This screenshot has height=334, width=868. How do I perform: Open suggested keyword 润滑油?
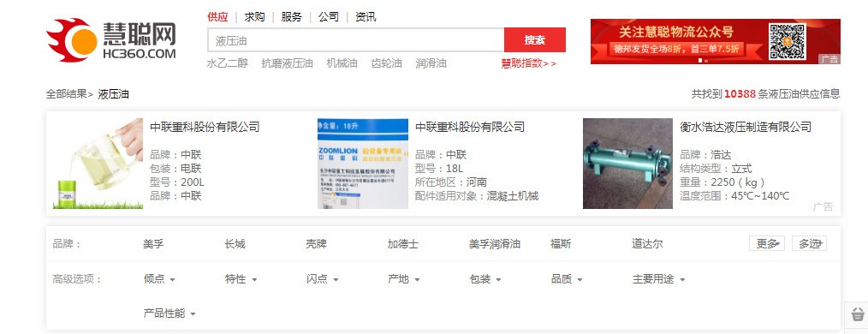pos(431,63)
